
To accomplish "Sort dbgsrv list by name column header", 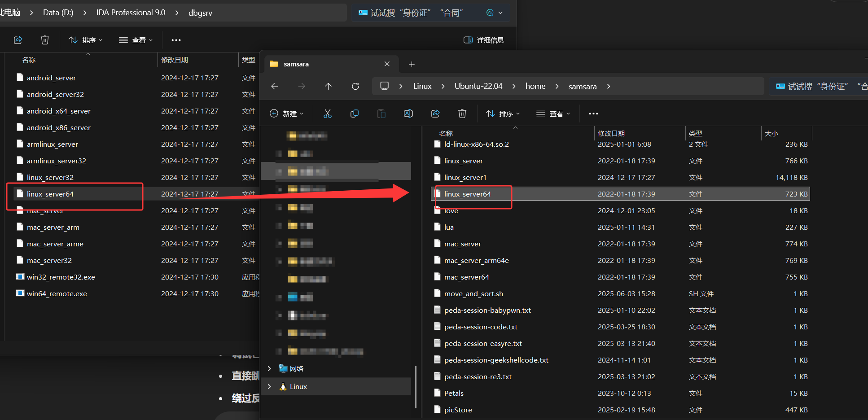I will (x=29, y=60).
